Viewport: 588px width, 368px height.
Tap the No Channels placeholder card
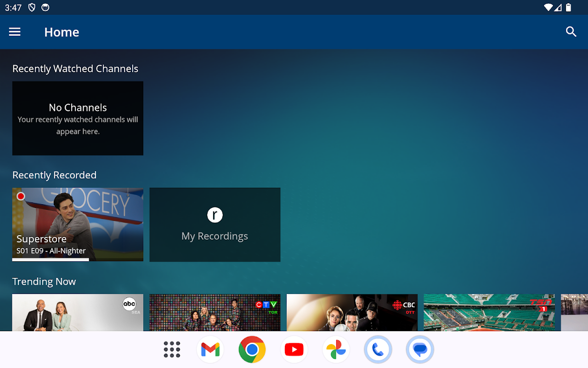pos(78,118)
